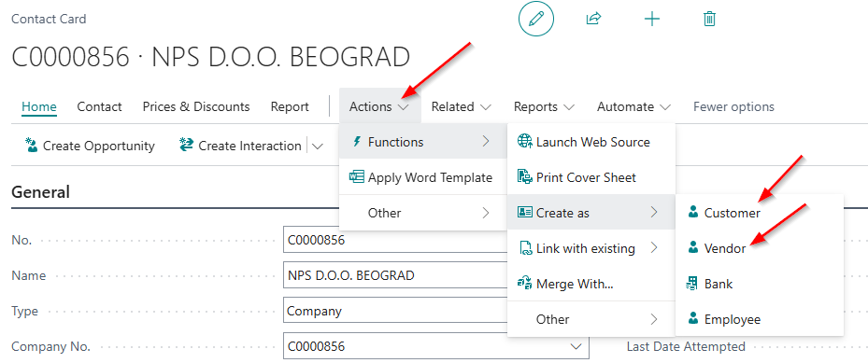Image resolution: width=868 pixels, height=363 pixels.
Task: Click the plus New icon
Action: pos(652,20)
